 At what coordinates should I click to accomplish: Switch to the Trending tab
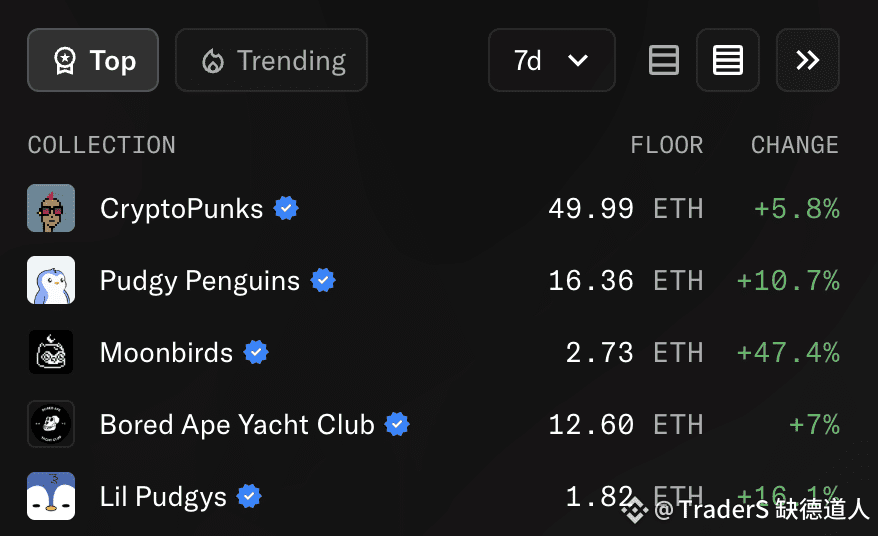(x=272, y=60)
